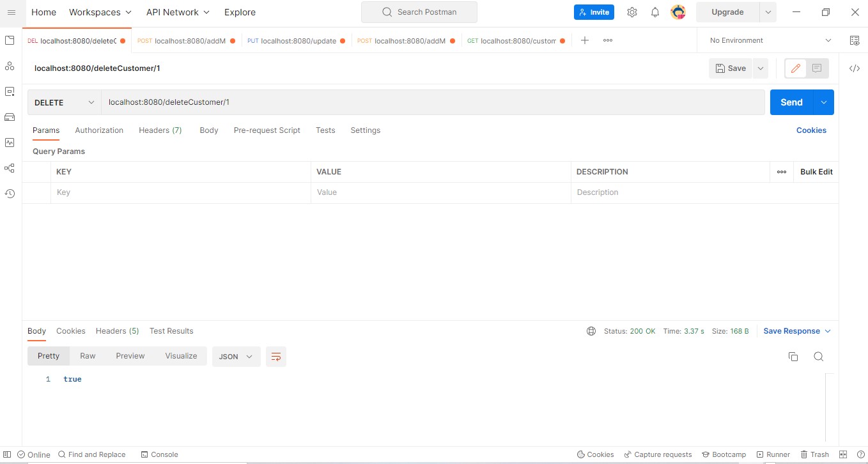Screen dimensions: 868x464
Task: Open Postman settings gear
Action: 632,12
